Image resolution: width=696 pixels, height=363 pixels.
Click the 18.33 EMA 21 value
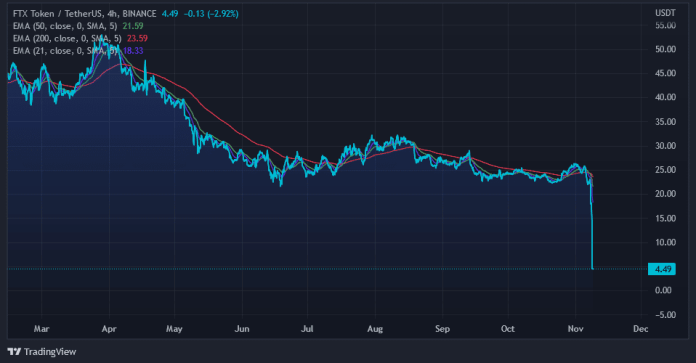point(133,51)
